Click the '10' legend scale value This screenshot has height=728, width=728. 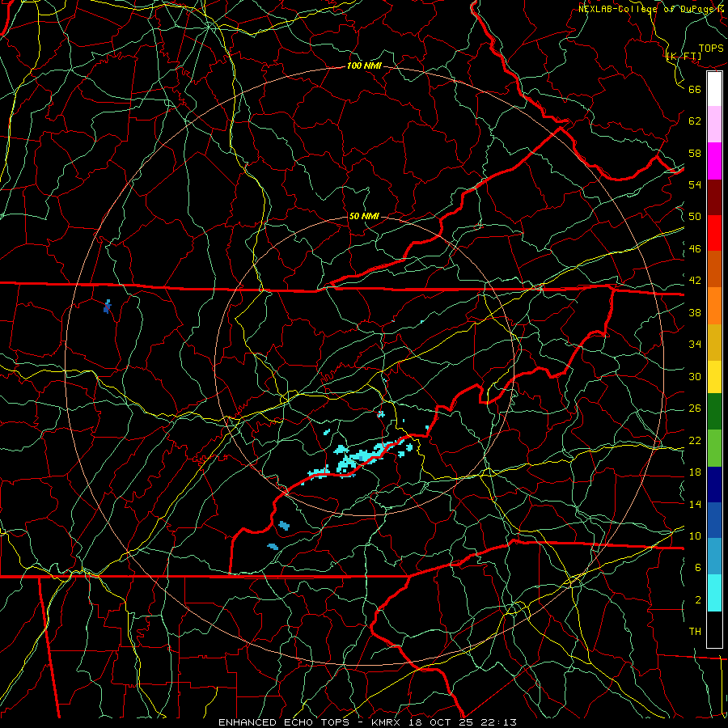tap(695, 535)
